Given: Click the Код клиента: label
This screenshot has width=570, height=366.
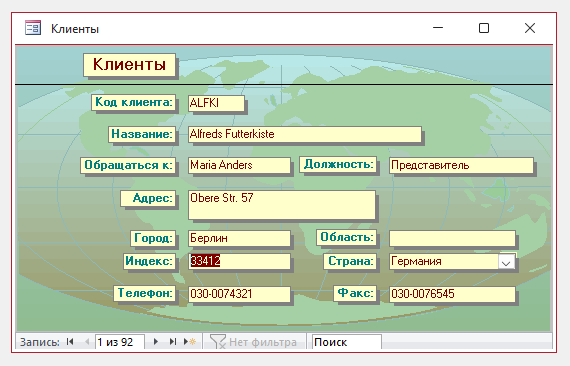Looking at the screenshot, I should (133, 102).
